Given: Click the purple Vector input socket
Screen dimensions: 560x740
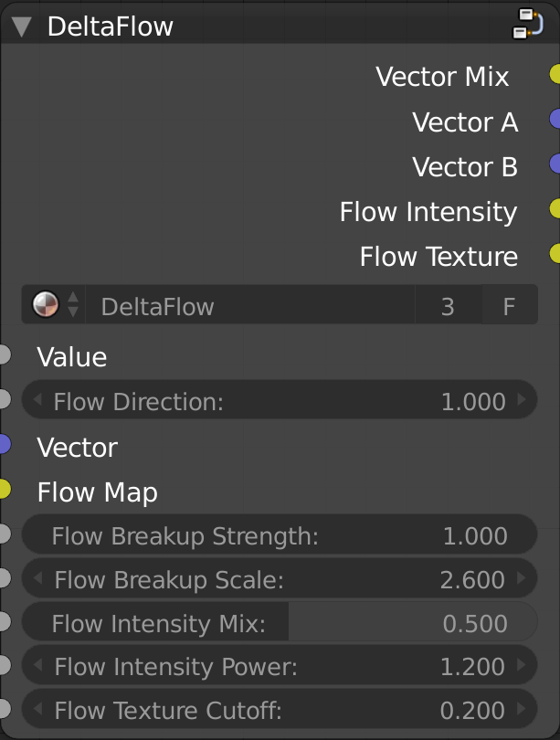Looking at the screenshot, I should [x=5, y=444].
